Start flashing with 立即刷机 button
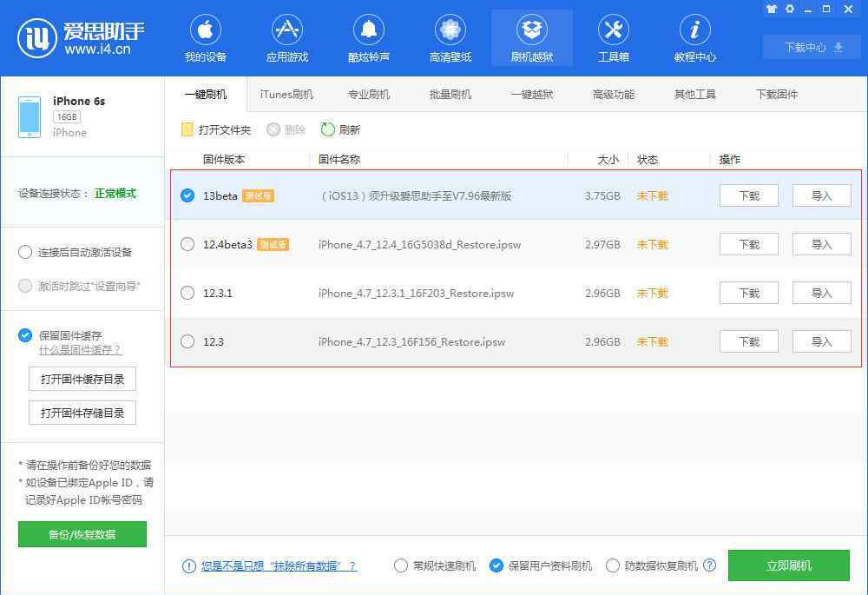Viewport: 868px width, 595px height. [x=788, y=565]
